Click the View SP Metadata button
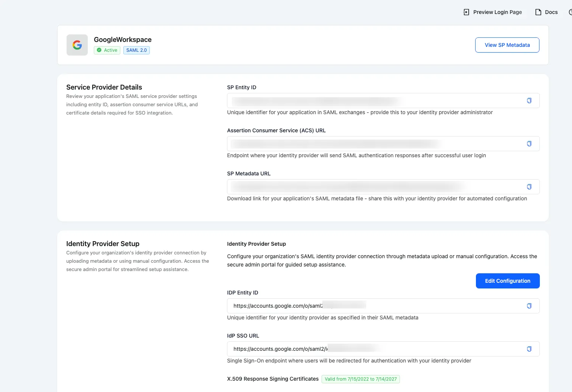Image resolution: width=572 pixels, height=392 pixels. coord(507,45)
